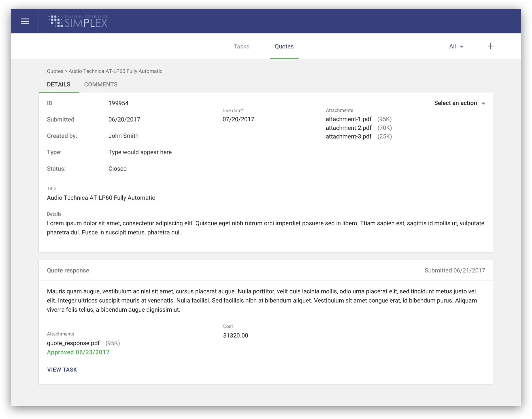Click the Lorem ipsum details paragraph
The image size is (532, 419).
[x=265, y=228]
